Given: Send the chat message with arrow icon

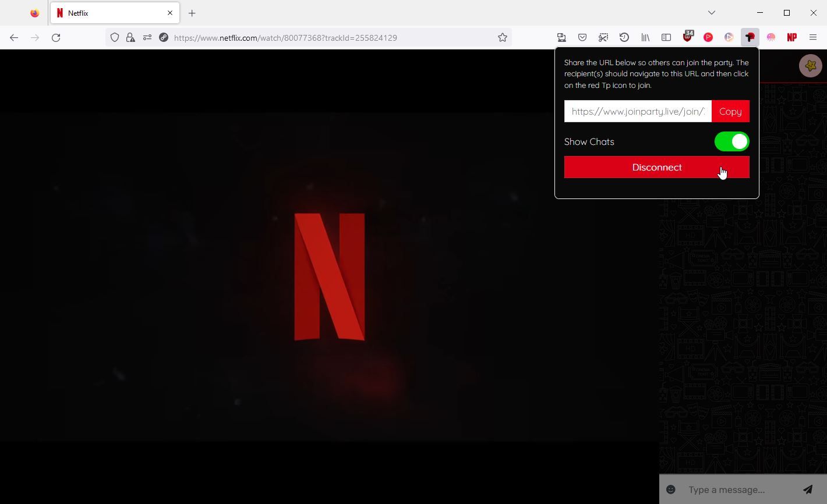Looking at the screenshot, I should point(808,489).
